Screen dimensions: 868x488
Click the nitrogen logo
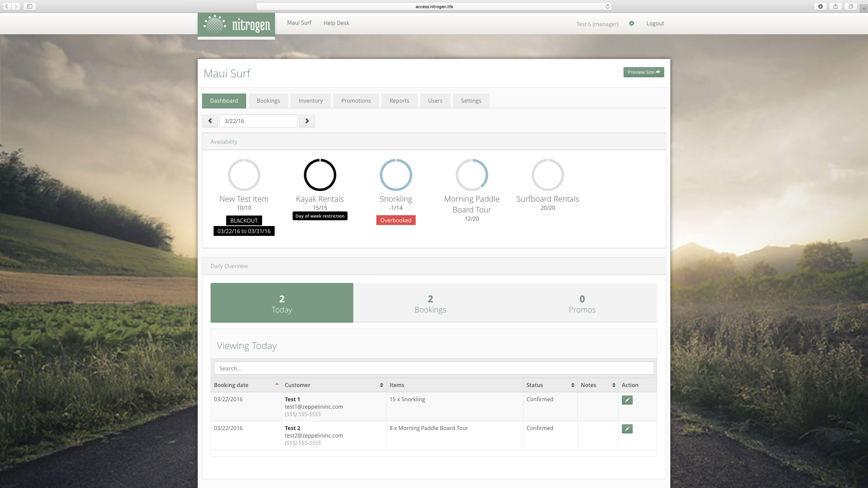pyautogui.click(x=236, y=25)
